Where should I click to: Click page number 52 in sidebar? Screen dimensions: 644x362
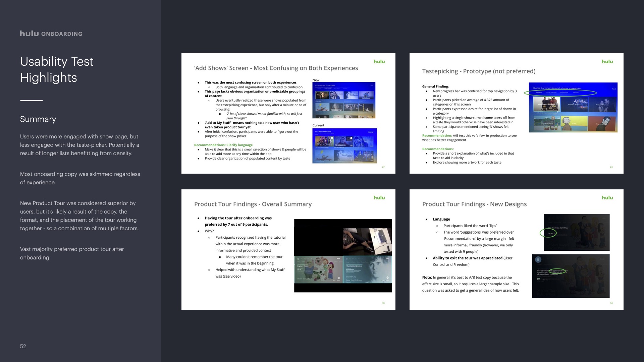[23, 346]
